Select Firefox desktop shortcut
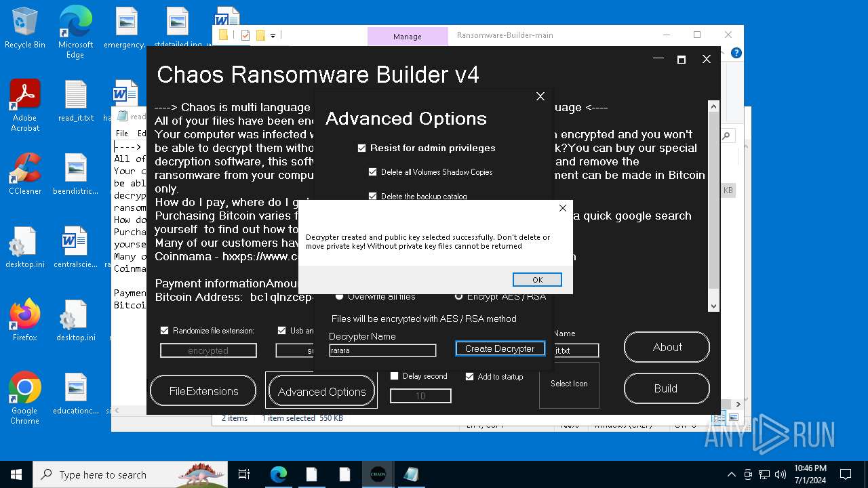Viewport: 868px width, 488px height. [25, 321]
